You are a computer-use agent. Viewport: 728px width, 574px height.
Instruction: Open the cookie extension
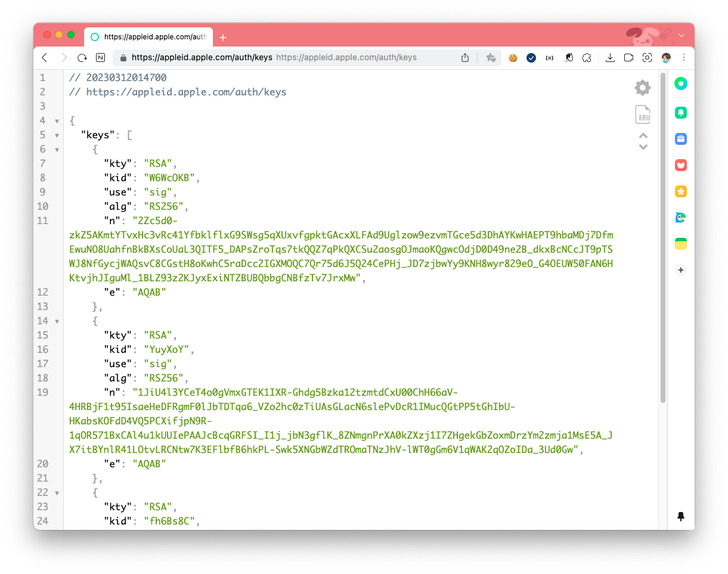pos(513,58)
